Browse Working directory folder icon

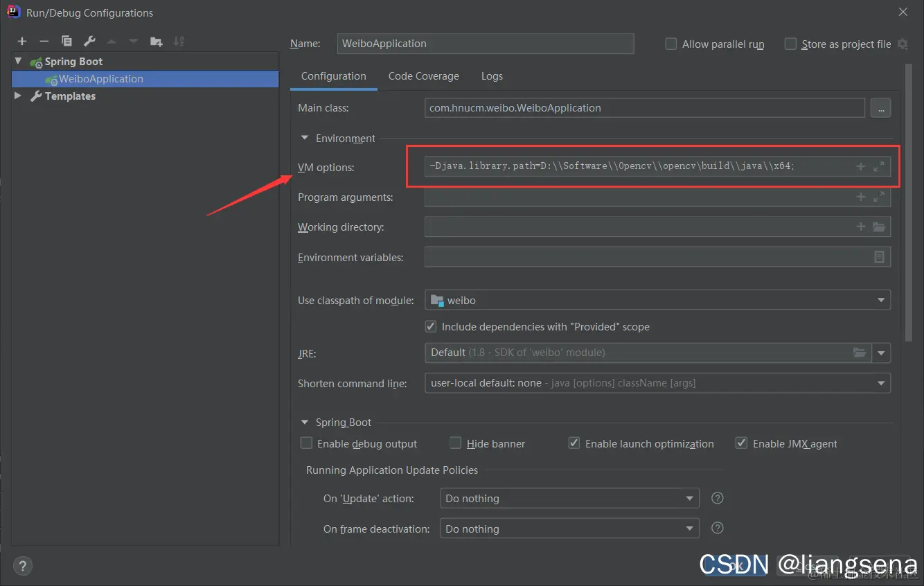879,227
